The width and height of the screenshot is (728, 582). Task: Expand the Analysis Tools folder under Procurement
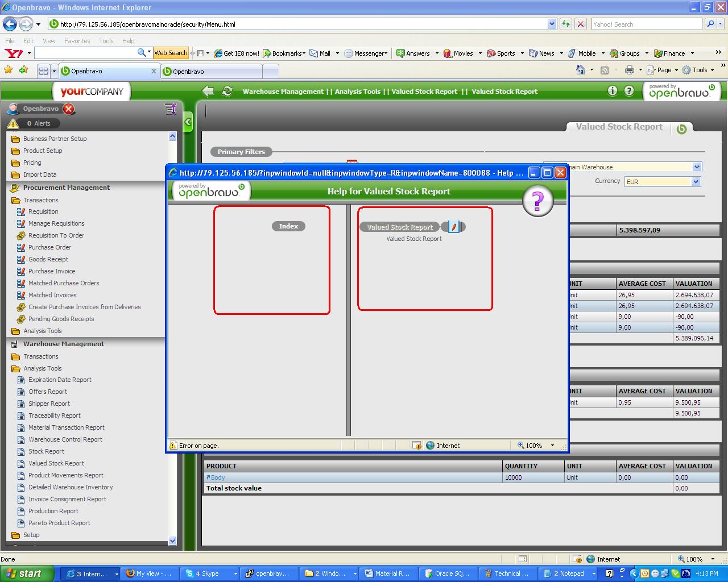click(x=42, y=331)
